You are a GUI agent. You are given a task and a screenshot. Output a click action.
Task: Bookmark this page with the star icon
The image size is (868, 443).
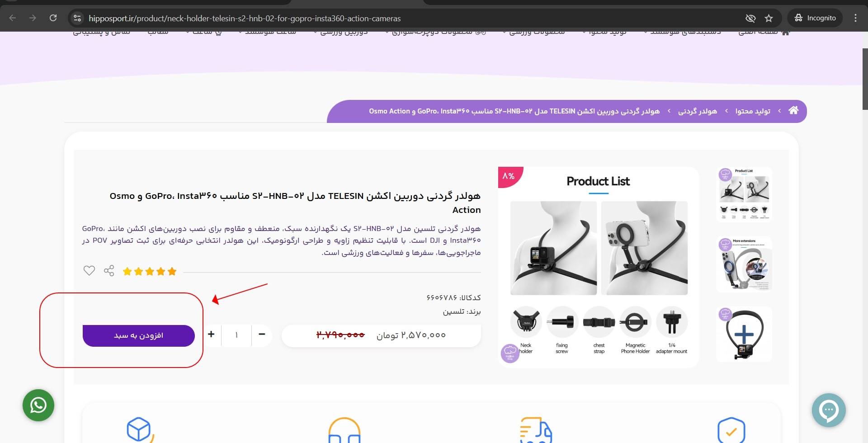tap(769, 18)
